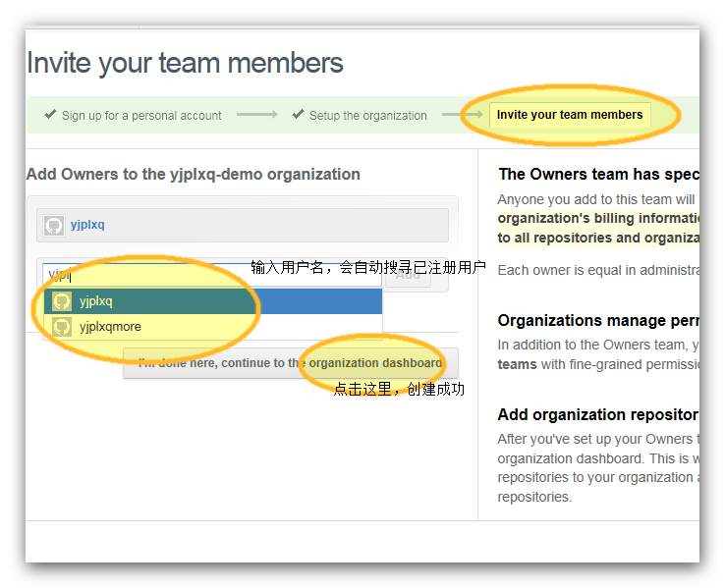Click the username search input field
The width and height of the screenshot is (725, 588).
[x=212, y=275]
